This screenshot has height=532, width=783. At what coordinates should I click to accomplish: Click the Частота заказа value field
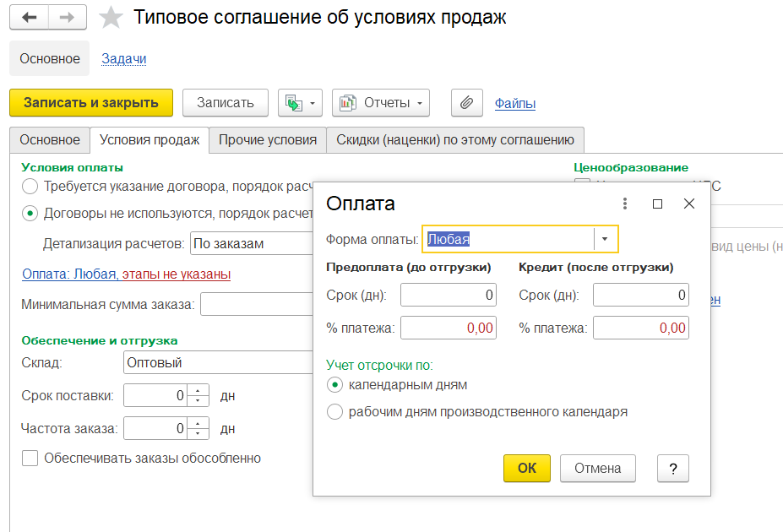pos(155,429)
